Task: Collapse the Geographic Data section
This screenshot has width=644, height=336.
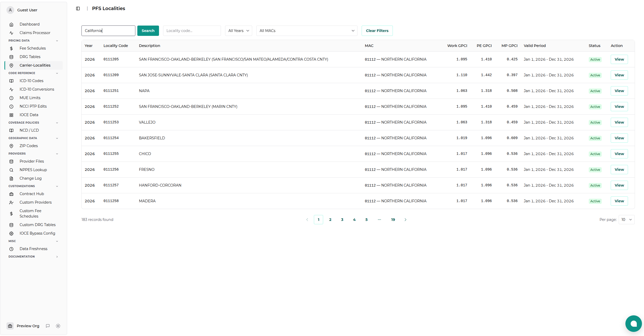Action: pos(57,138)
